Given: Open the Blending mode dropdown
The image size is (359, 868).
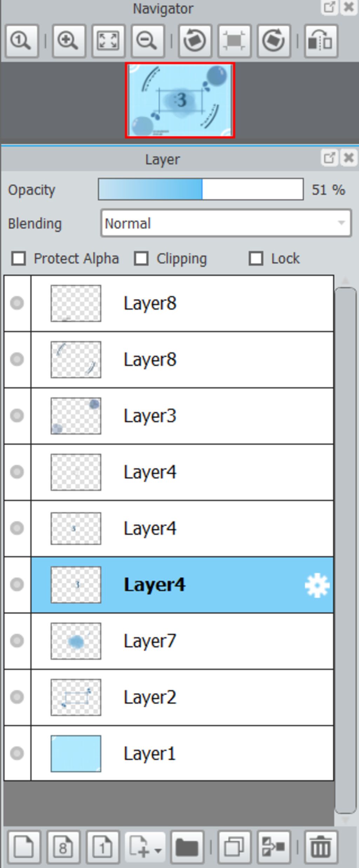Looking at the screenshot, I should pyautogui.click(x=226, y=223).
